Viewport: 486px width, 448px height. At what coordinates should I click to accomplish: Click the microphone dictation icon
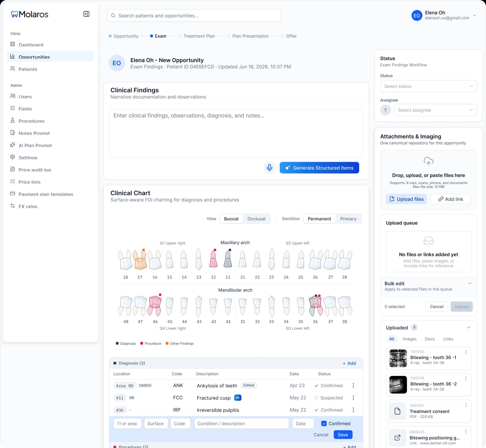click(269, 168)
